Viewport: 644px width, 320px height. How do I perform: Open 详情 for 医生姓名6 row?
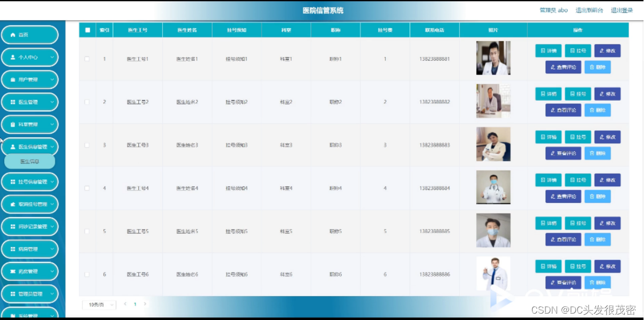[548, 266]
